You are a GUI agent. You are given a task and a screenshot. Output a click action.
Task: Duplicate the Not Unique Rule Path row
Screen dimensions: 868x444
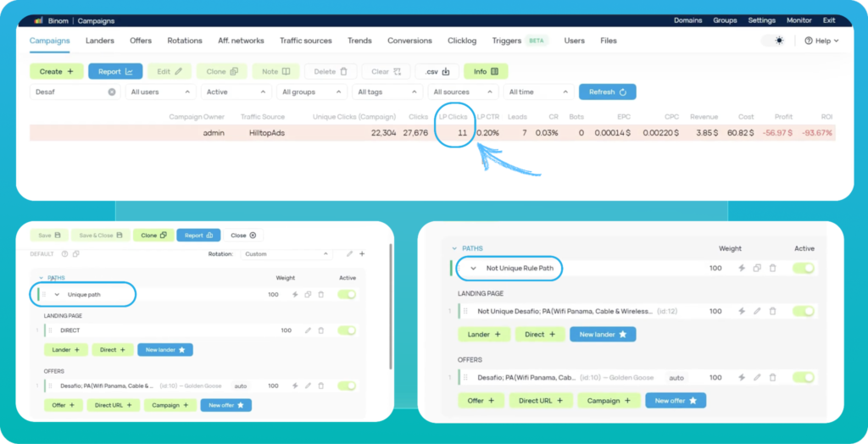(x=757, y=268)
